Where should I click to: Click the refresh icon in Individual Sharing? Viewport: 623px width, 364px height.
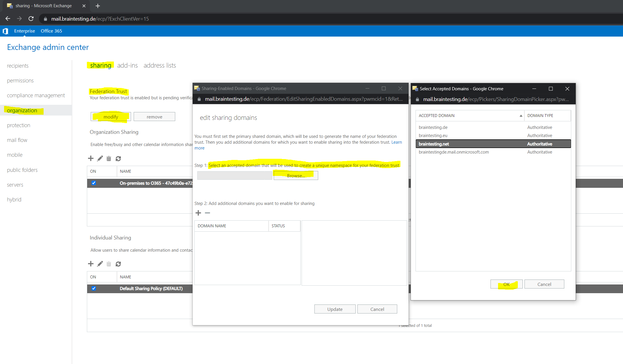pyautogui.click(x=118, y=264)
